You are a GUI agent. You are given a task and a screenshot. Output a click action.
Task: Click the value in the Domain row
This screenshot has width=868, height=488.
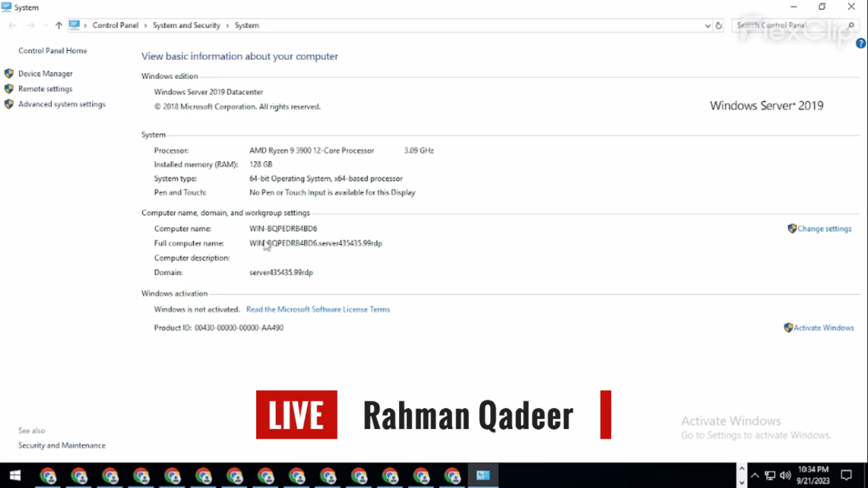click(x=281, y=273)
